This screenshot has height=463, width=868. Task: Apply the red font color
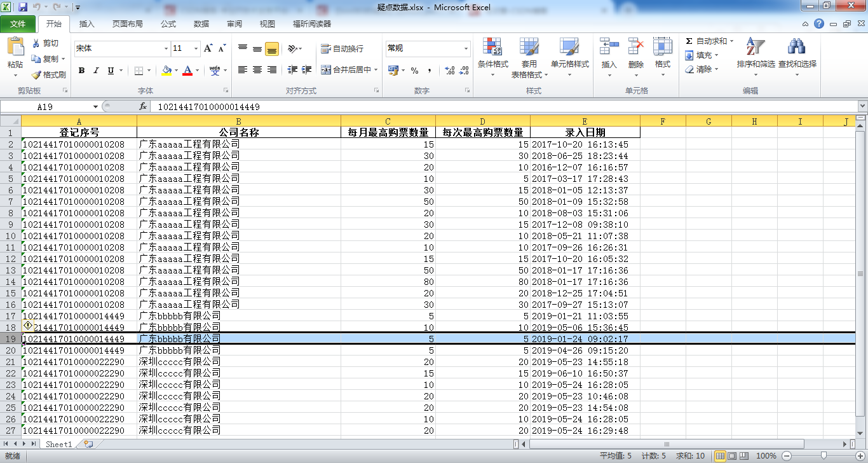pos(187,71)
